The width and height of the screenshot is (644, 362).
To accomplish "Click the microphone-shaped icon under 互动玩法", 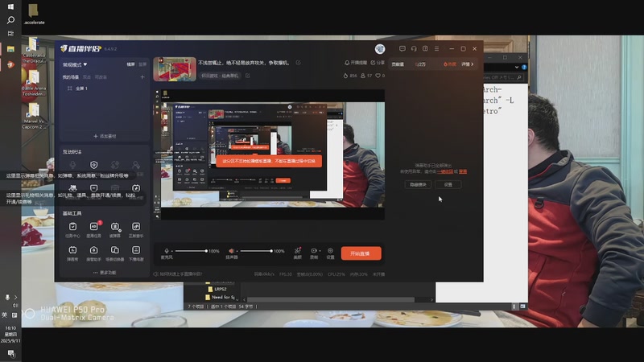I will click(72, 165).
